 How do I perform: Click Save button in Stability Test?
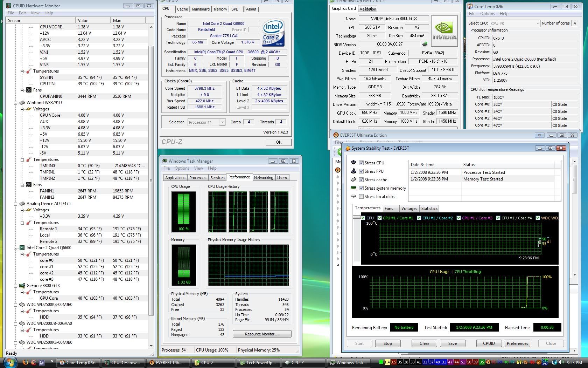click(452, 343)
